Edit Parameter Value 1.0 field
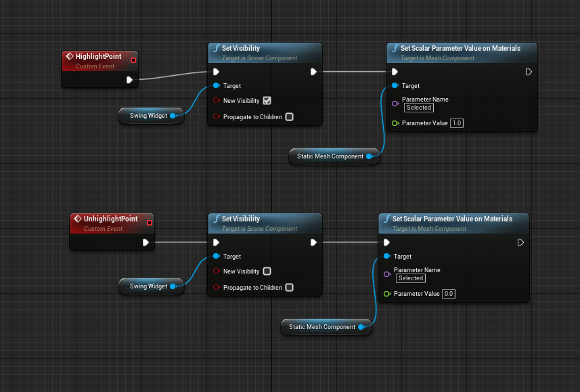580x392 pixels. pos(456,123)
